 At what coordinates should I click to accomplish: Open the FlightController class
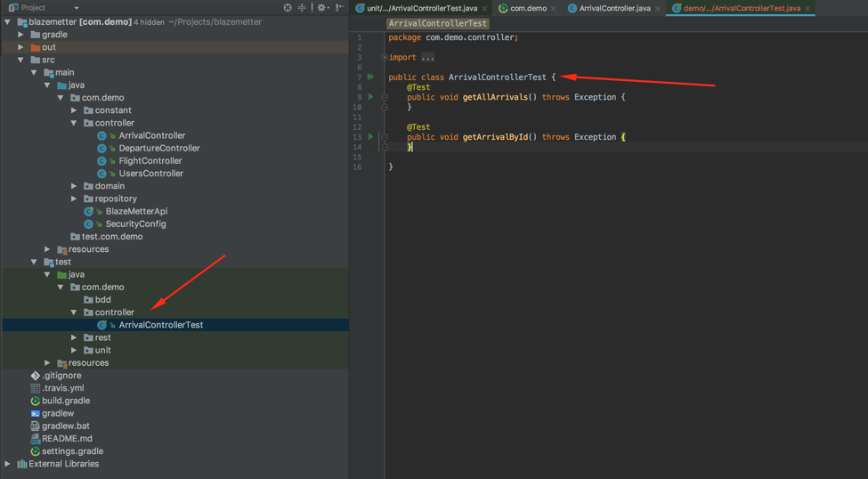point(150,161)
